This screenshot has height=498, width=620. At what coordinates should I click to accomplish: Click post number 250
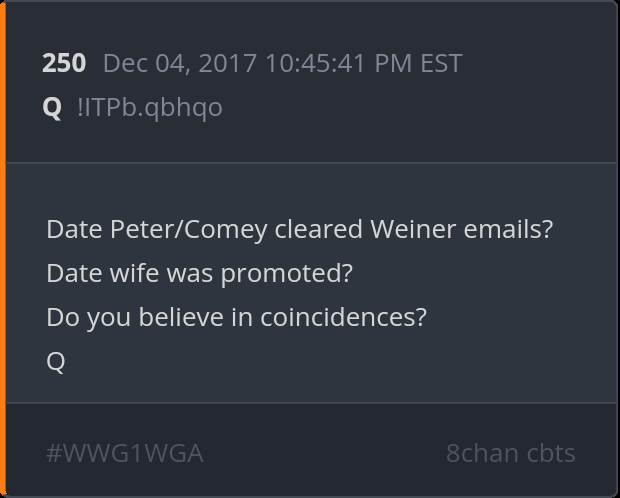click(x=64, y=64)
